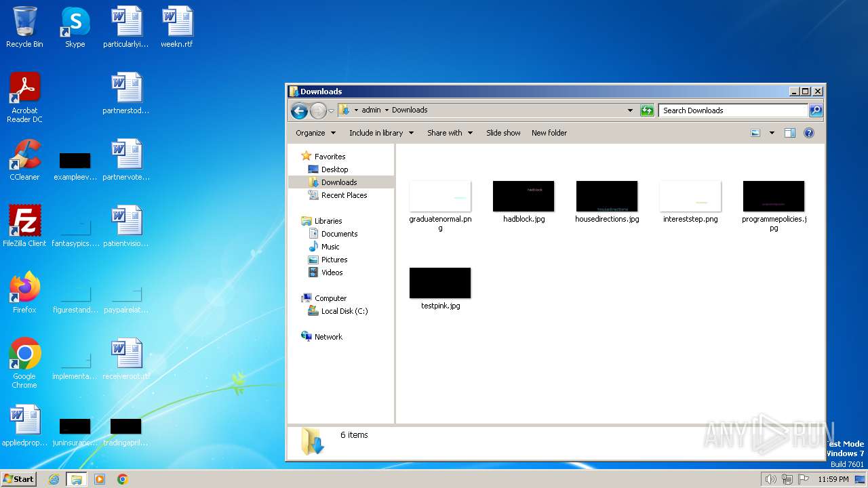This screenshot has height=488, width=868.
Task: Select the receiveroot.rtf desktop file
Action: 126,359
